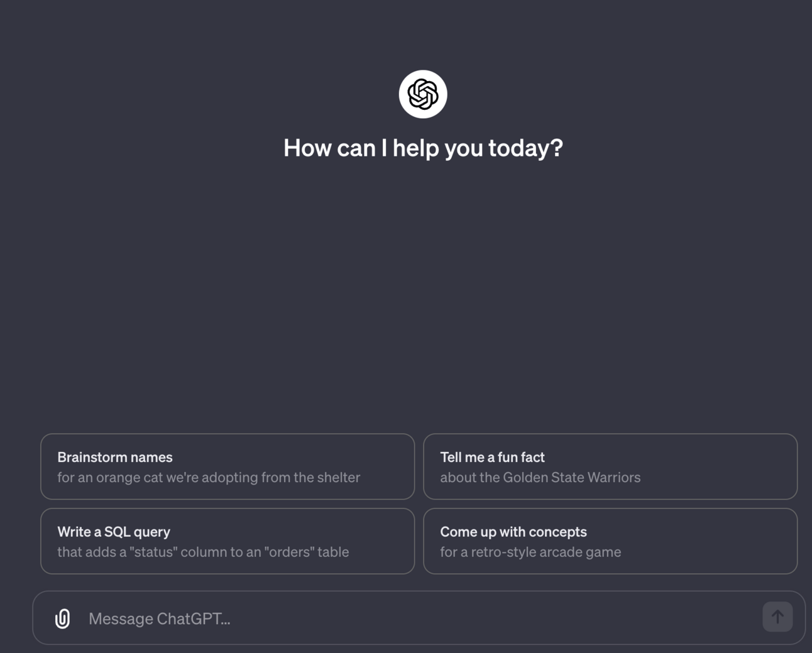Click the orange cat shelter adoption subtitle text
Image resolution: width=812 pixels, height=653 pixels.
[x=209, y=477]
